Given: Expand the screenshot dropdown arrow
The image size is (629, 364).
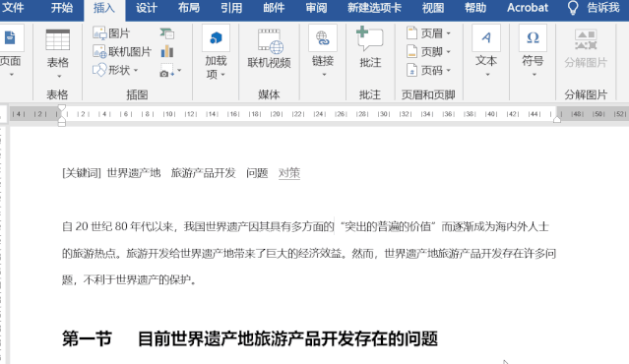Looking at the screenshot, I should click(179, 71).
